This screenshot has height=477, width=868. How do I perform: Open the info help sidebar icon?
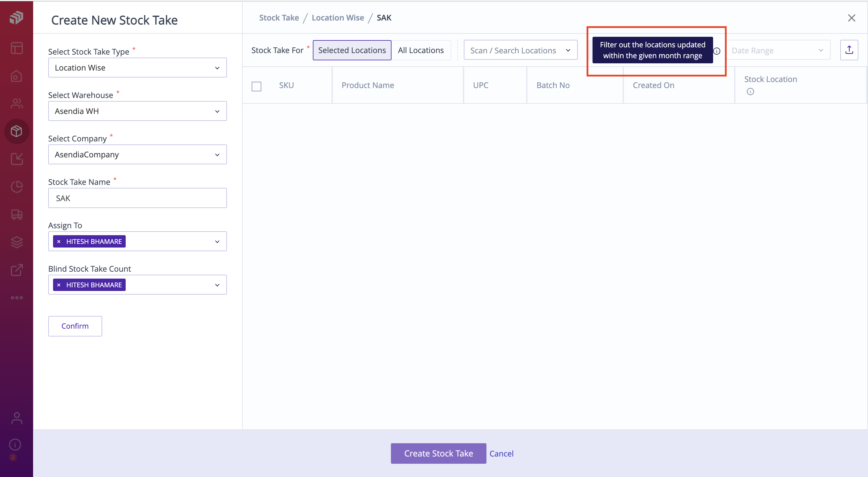pyautogui.click(x=15, y=444)
